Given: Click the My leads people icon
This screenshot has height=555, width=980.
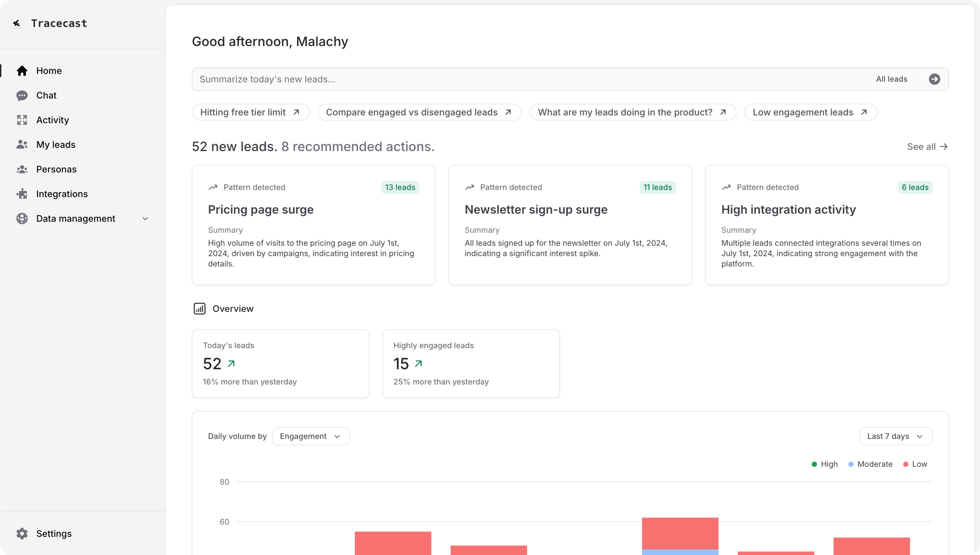Looking at the screenshot, I should (22, 144).
